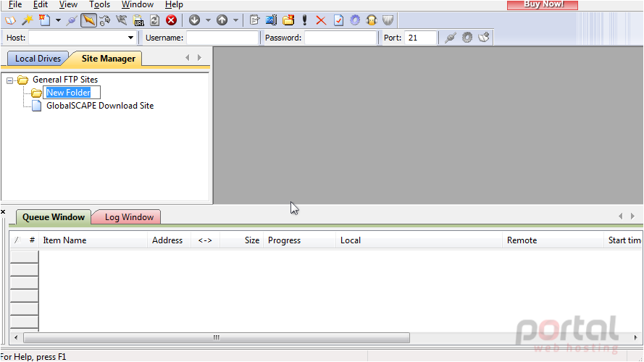Click the shield toolbar icon
The height and width of the screenshot is (362, 644).
pyautogui.click(x=388, y=20)
